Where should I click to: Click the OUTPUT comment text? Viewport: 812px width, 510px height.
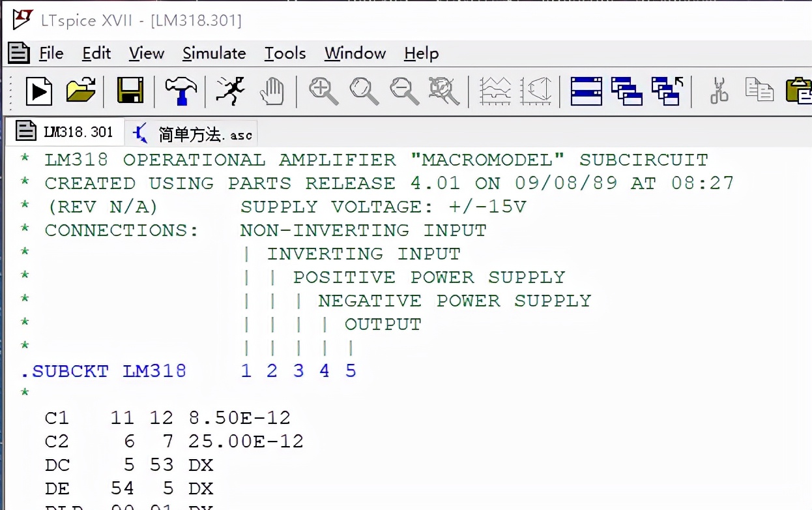(x=383, y=324)
